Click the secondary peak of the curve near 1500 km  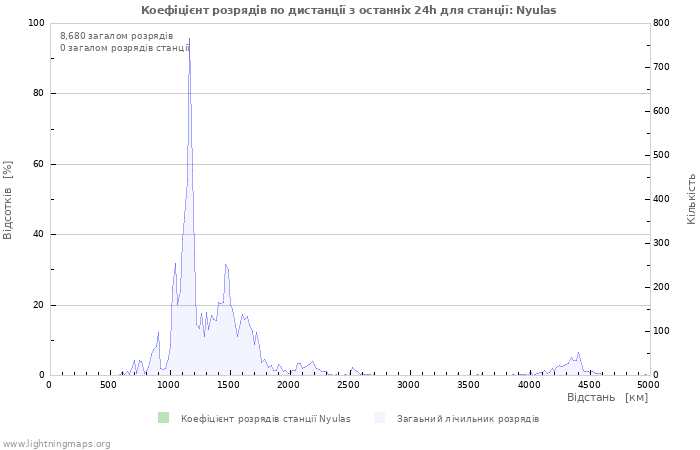tap(226, 265)
